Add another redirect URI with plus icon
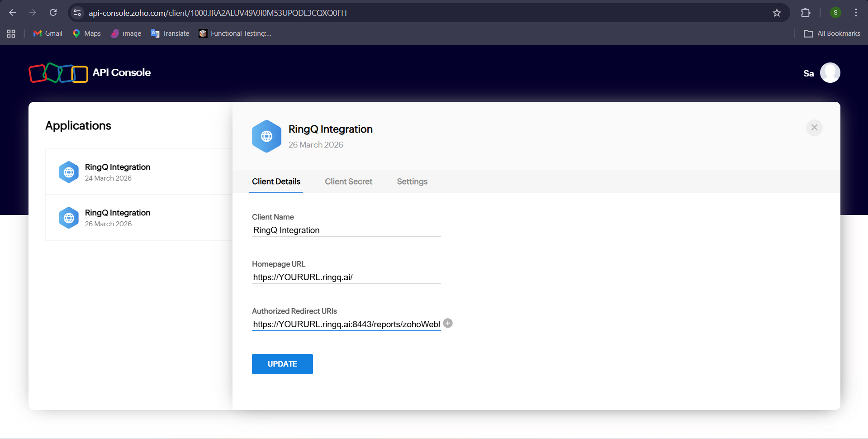This screenshot has width=868, height=439. [x=448, y=323]
